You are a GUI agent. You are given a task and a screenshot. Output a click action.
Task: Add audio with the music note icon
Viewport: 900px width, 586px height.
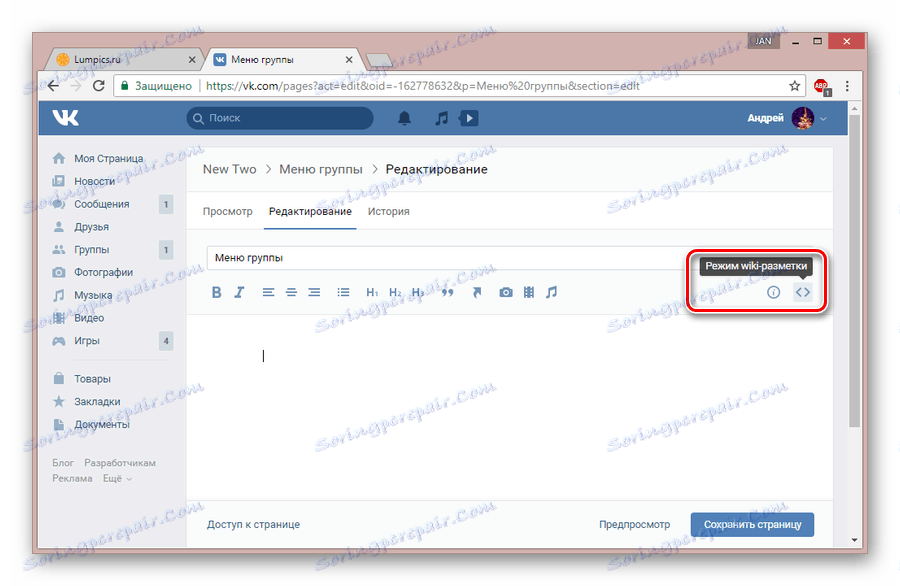coord(552,292)
